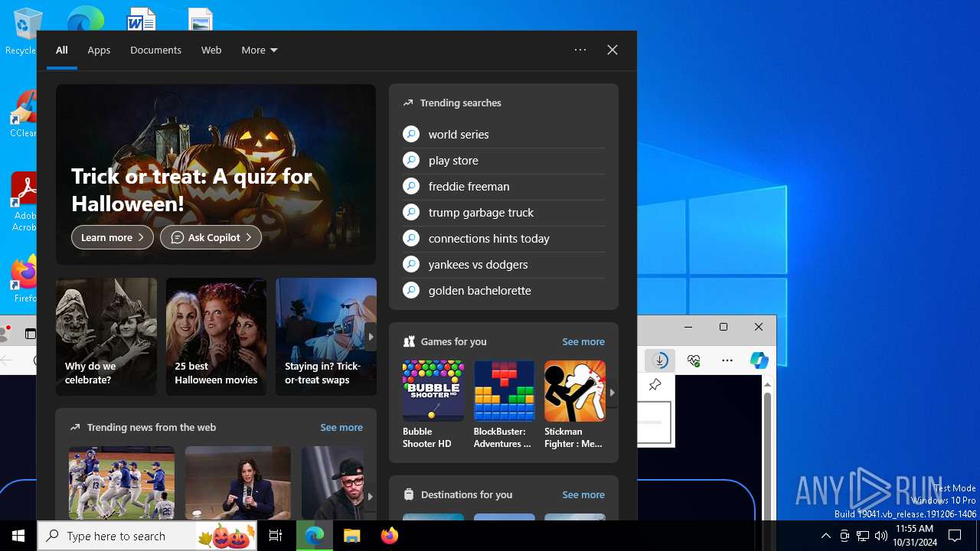The width and height of the screenshot is (980, 551).
Task: Show more games with right arrow
Action: pos(612,393)
